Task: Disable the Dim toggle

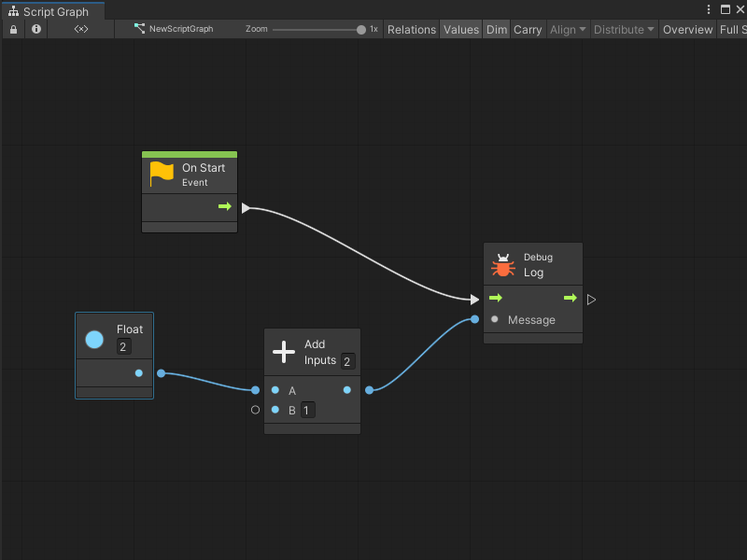Action: click(x=497, y=29)
